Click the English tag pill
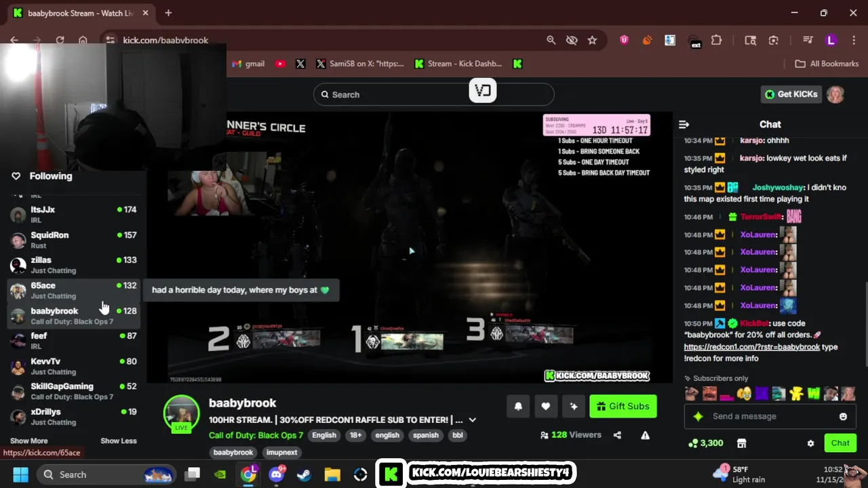868x488 pixels. (x=324, y=435)
